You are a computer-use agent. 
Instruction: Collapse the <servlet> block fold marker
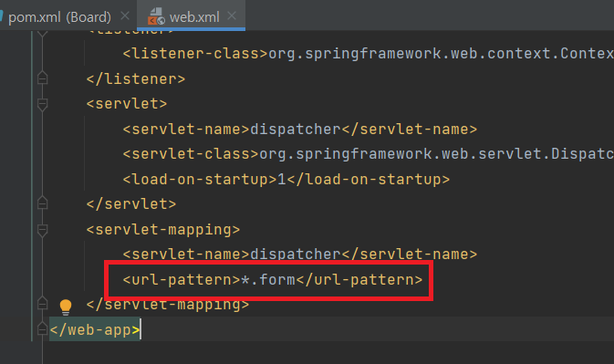(42, 105)
